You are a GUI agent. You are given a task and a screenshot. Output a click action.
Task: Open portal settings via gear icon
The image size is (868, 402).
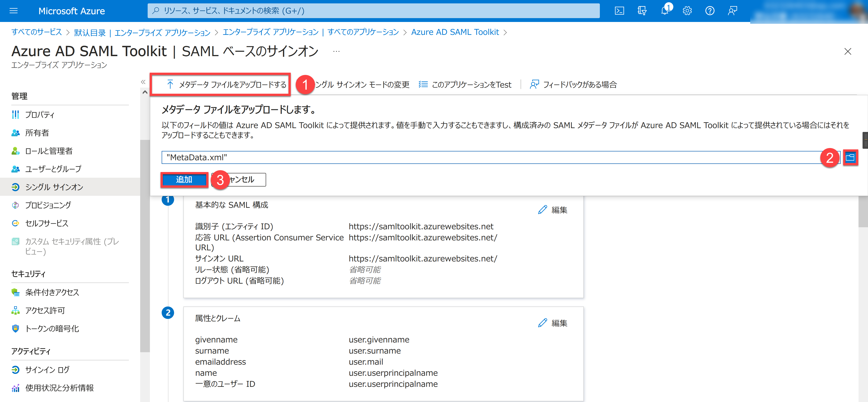[687, 10]
